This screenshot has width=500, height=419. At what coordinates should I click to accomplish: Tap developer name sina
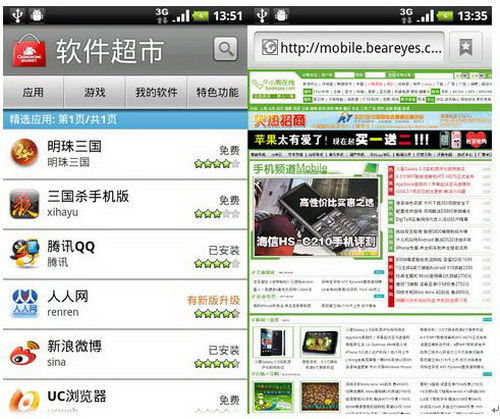[x=56, y=362]
